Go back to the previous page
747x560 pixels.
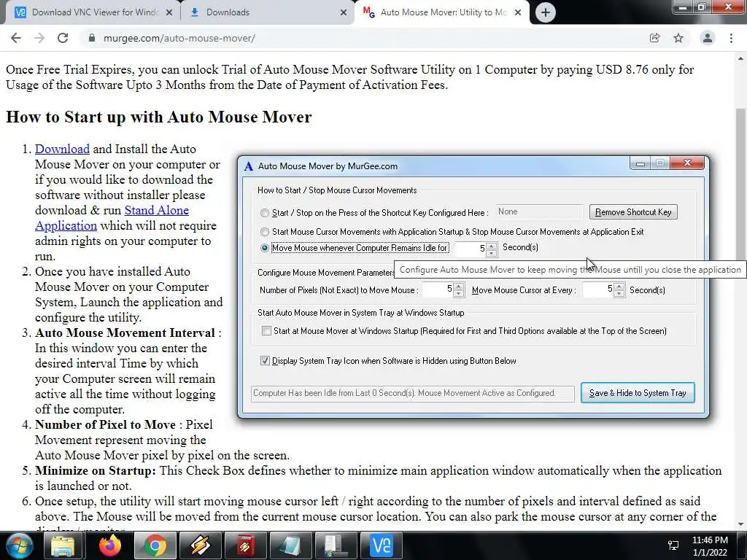(16, 38)
